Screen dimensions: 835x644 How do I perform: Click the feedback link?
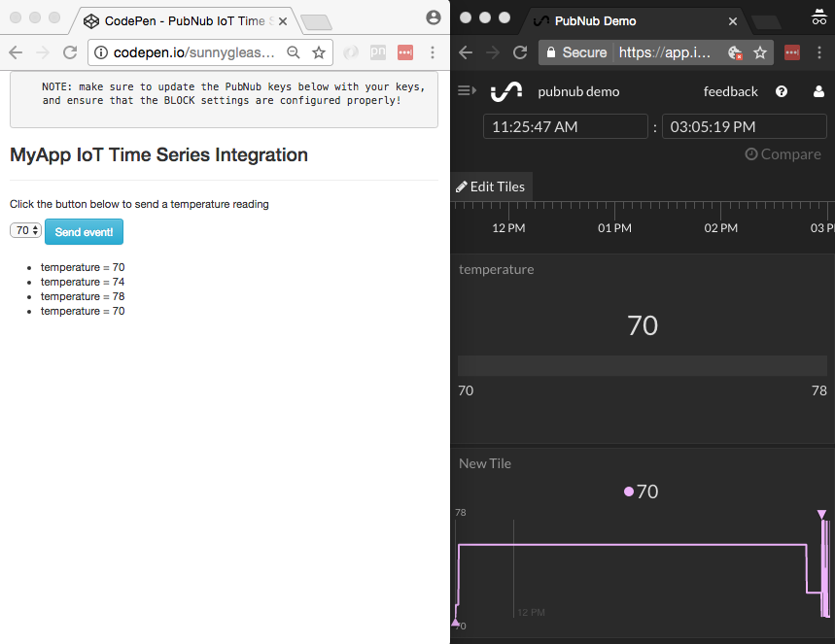click(730, 91)
